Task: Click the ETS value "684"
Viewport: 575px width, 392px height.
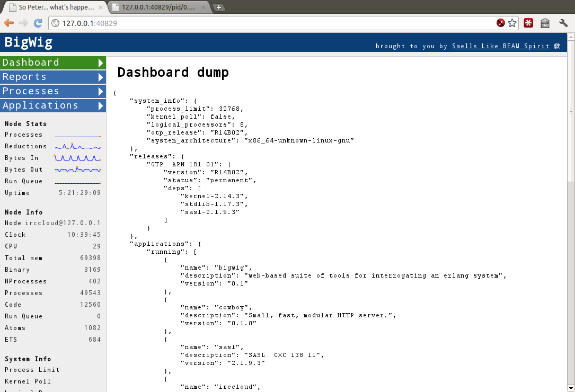Action: (x=95, y=340)
